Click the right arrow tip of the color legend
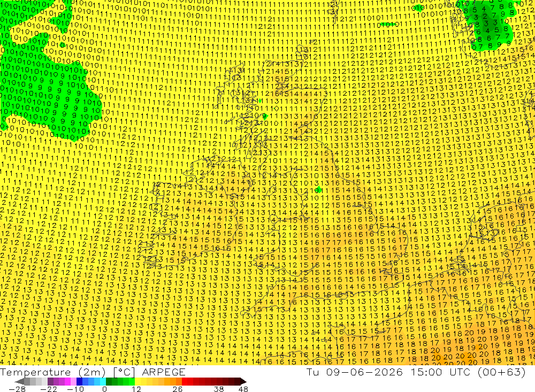 [x=244, y=381]
